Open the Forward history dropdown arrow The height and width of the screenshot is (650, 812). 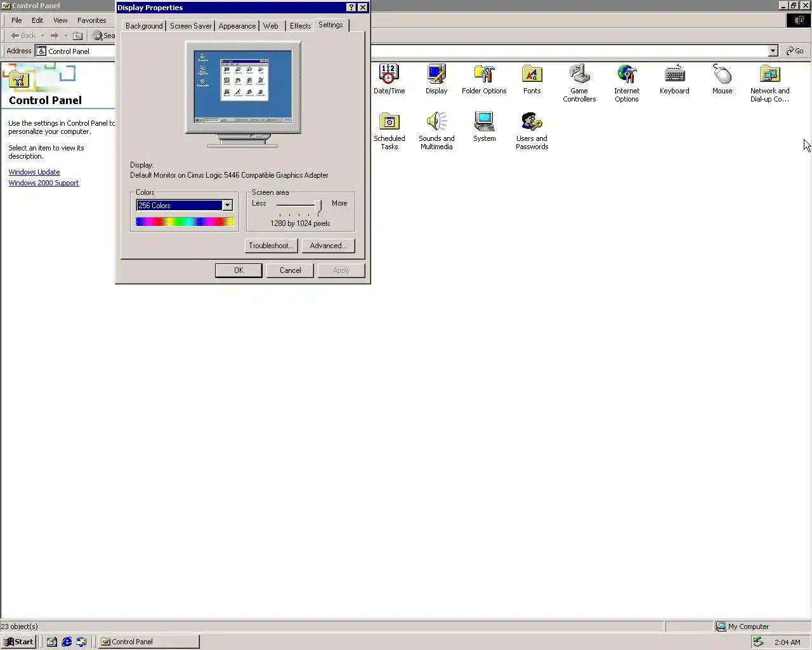pos(66,36)
